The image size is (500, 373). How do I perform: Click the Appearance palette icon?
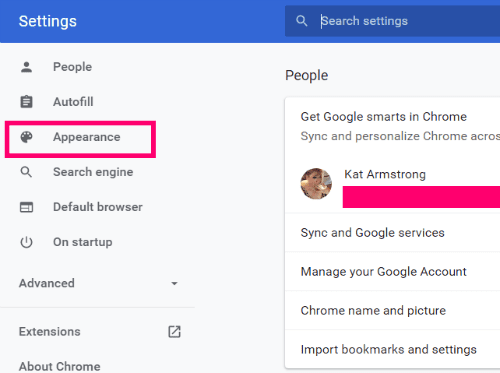pos(26,137)
